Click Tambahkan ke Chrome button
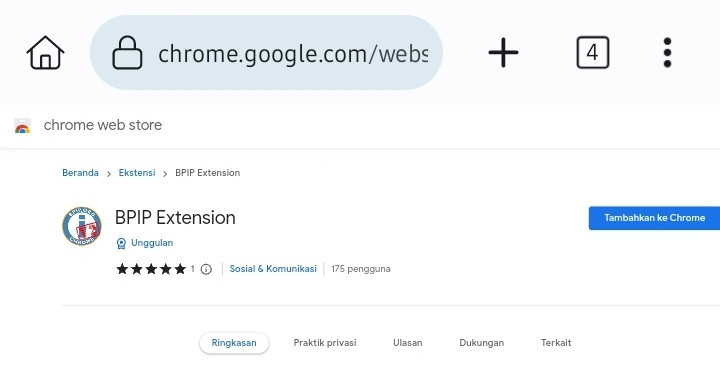Image resolution: width=720 pixels, height=373 pixels. [654, 218]
